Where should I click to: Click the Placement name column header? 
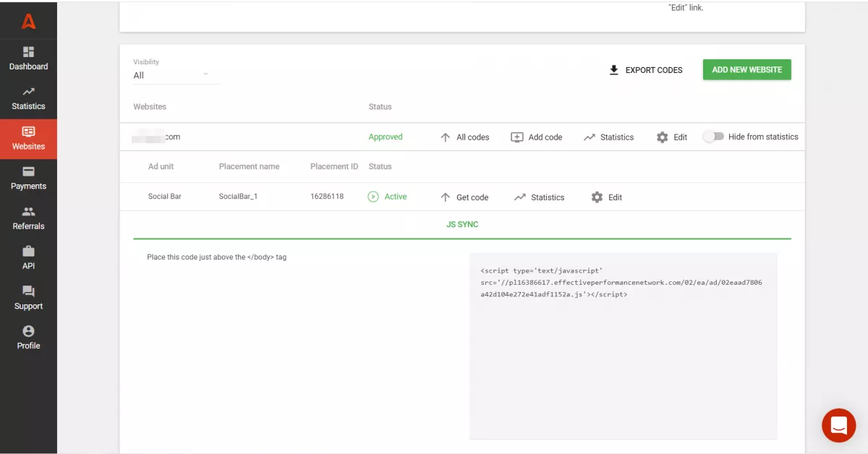coord(249,166)
